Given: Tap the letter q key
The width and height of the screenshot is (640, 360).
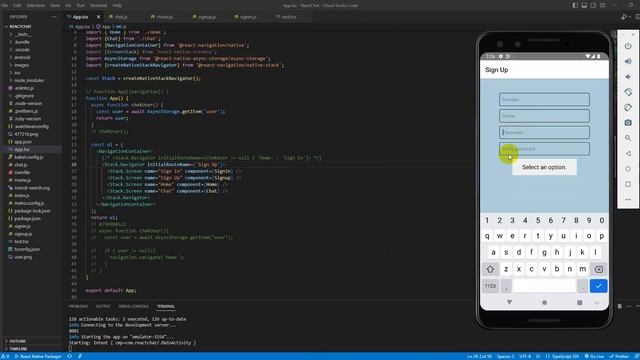Looking at the screenshot, I should 487,236.
